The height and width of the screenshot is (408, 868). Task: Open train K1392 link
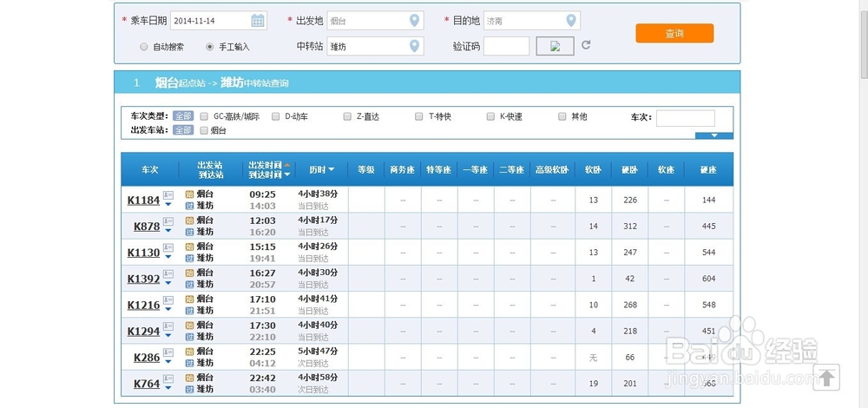[143, 279]
